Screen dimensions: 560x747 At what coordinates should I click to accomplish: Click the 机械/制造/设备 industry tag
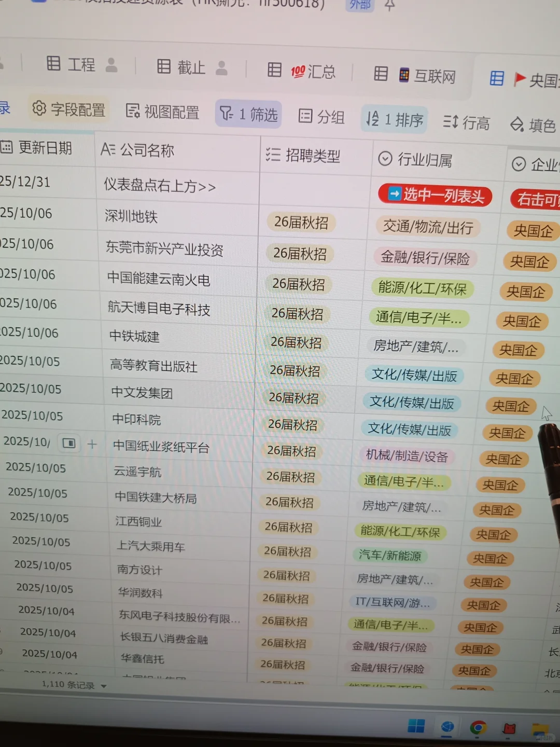pos(407,455)
